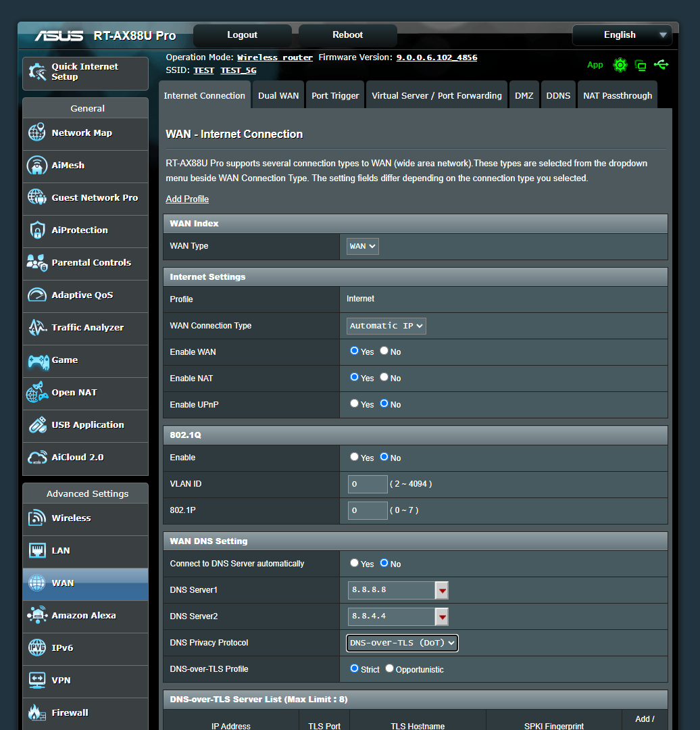Image resolution: width=700 pixels, height=730 pixels.
Task: Click the Reboot button
Action: [348, 35]
